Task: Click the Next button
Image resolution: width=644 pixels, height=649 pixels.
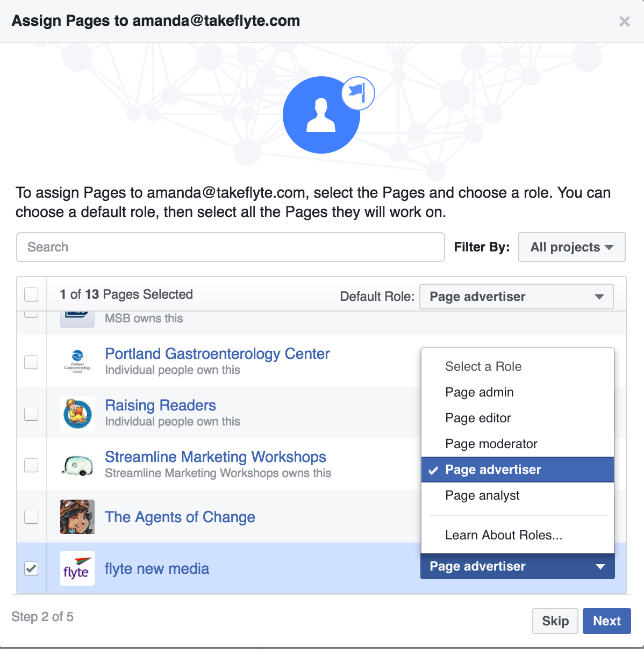Action: pos(607,621)
